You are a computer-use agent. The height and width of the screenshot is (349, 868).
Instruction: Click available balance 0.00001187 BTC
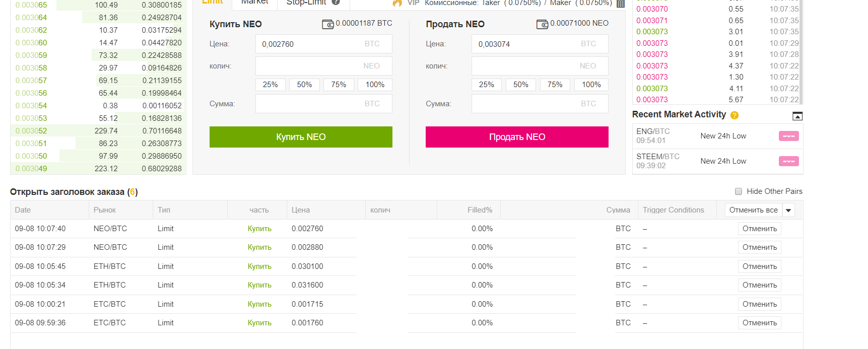364,23
